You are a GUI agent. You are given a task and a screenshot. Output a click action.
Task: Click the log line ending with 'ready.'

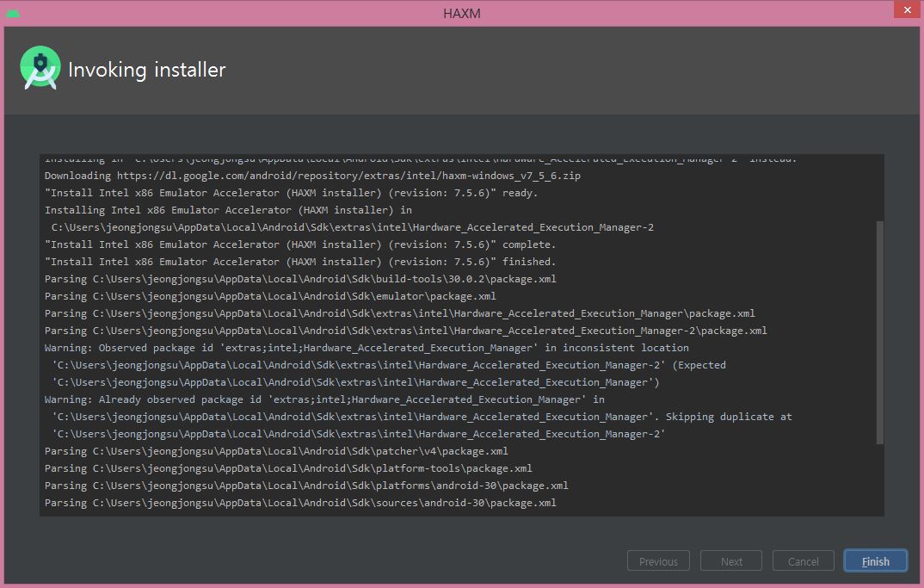[291, 193]
